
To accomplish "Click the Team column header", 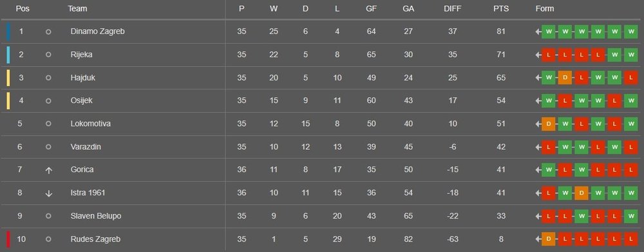I will [77, 8].
